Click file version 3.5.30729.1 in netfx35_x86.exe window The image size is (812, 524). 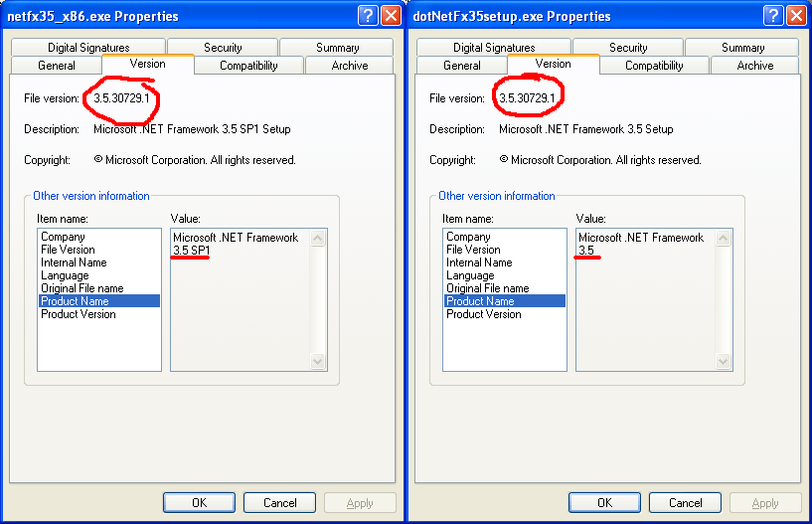(121, 98)
